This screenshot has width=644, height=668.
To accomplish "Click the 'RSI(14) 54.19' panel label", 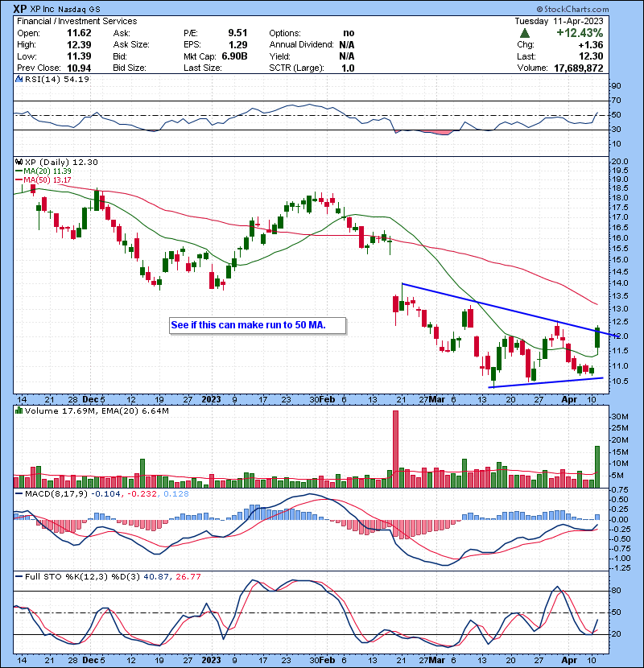I will (x=56, y=79).
